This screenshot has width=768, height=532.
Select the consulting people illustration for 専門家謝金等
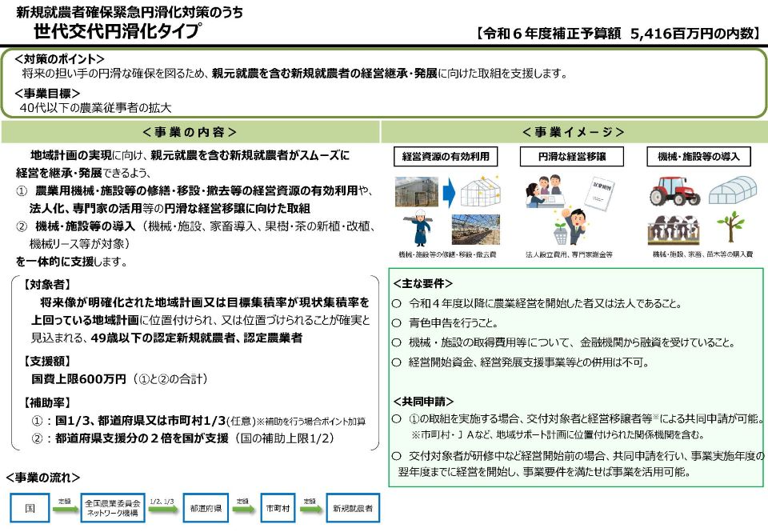point(546,190)
